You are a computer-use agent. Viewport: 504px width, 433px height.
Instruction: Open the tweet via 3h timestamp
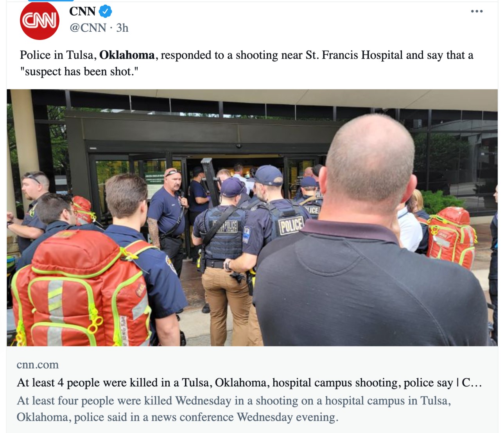pyautogui.click(x=122, y=28)
